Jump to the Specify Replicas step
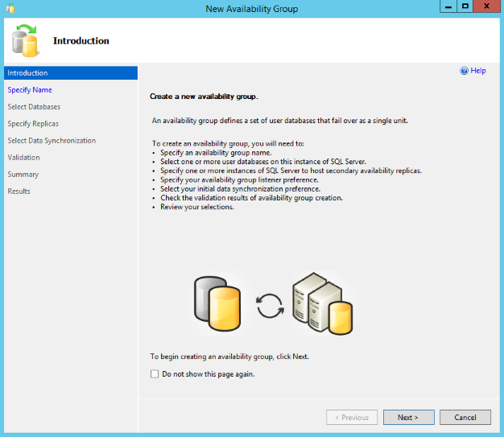This screenshot has height=437, width=504. click(33, 124)
